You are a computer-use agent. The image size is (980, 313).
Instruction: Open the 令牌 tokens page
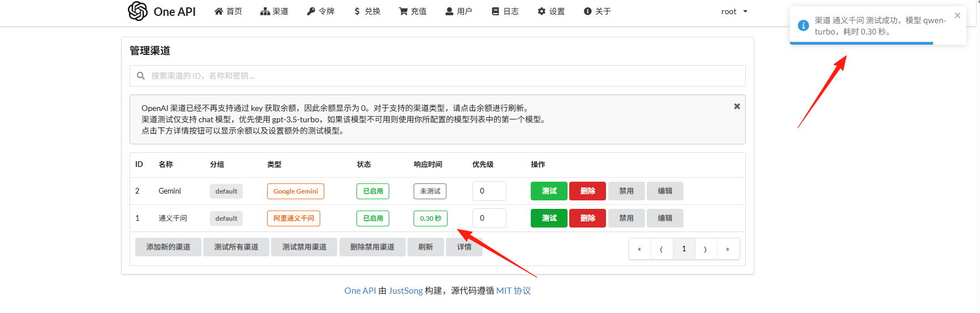pyautogui.click(x=321, y=11)
